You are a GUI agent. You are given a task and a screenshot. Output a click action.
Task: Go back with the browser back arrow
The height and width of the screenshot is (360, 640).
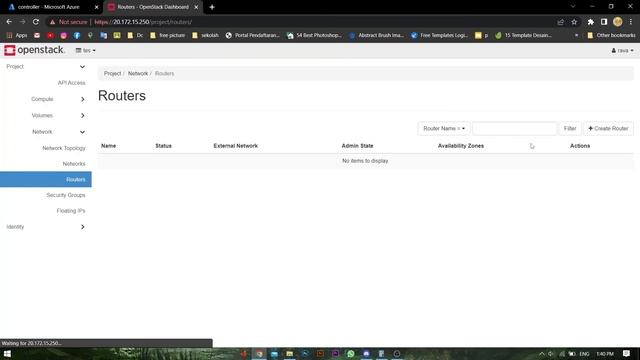(9, 22)
